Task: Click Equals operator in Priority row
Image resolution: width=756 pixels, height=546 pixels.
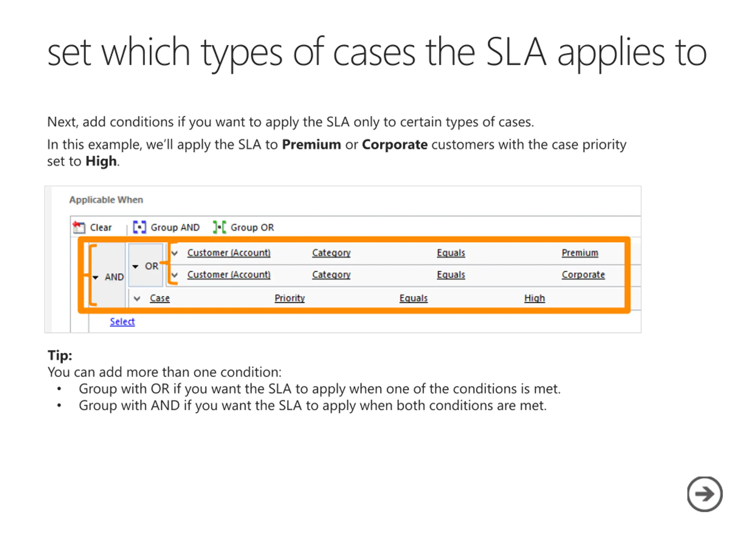Action: tap(413, 298)
